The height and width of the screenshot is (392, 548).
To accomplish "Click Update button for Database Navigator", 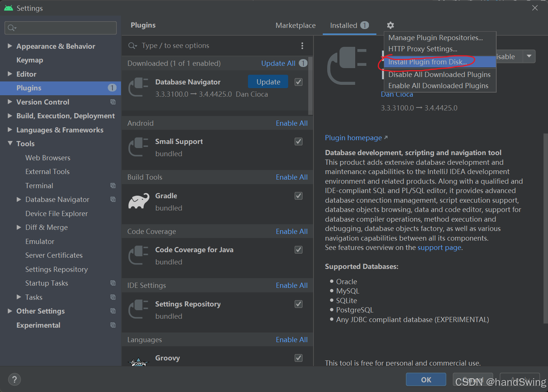I will point(268,82).
